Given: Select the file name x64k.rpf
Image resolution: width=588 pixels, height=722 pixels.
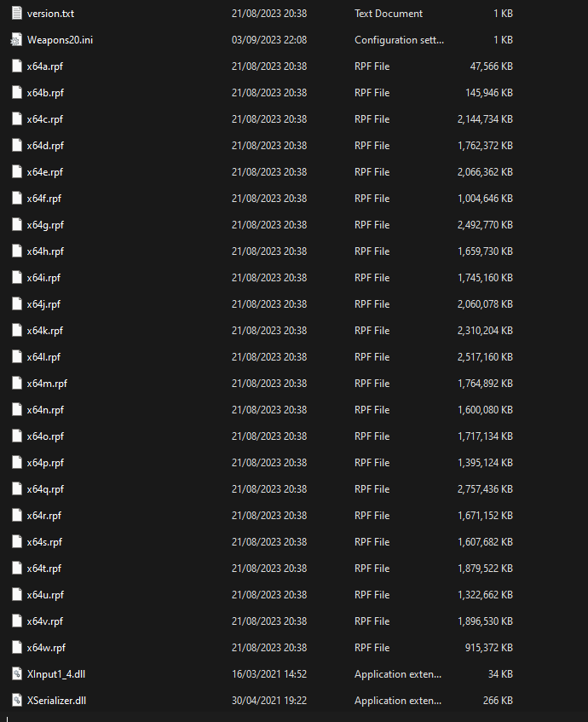Looking at the screenshot, I should click(45, 331).
